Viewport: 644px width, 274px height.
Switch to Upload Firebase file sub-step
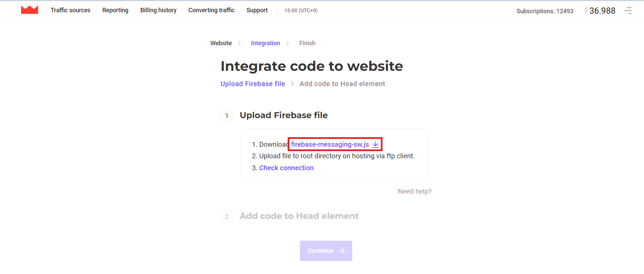(x=253, y=84)
